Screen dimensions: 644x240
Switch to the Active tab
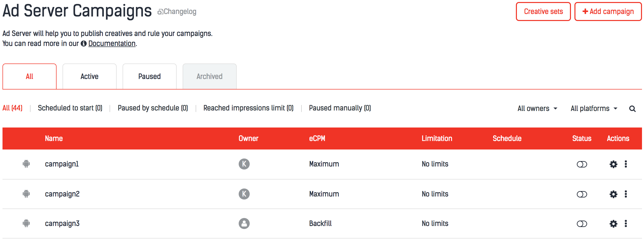click(89, 76)
